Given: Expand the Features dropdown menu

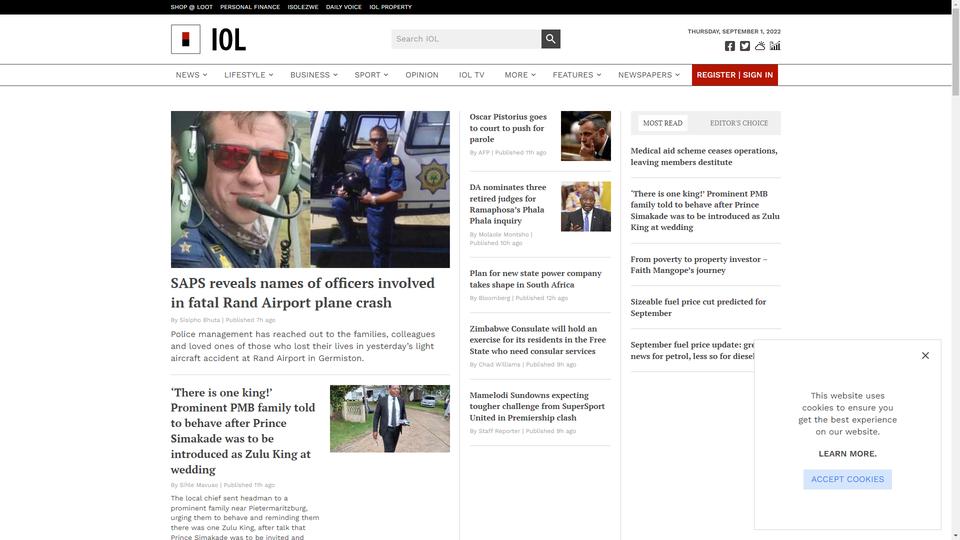Looking at the screenshot, I should (x=577, y=75).
